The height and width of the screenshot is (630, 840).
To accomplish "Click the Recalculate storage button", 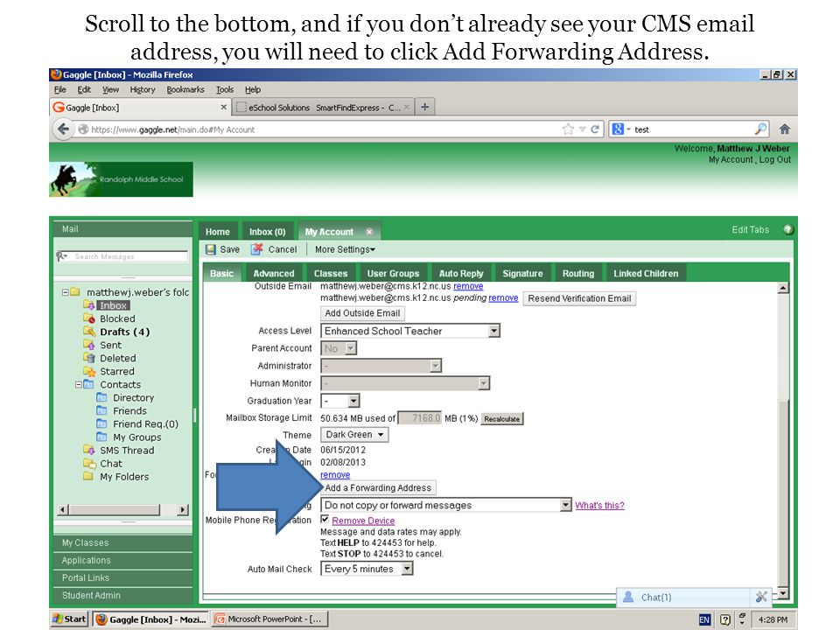I will (x=502, y=419).
